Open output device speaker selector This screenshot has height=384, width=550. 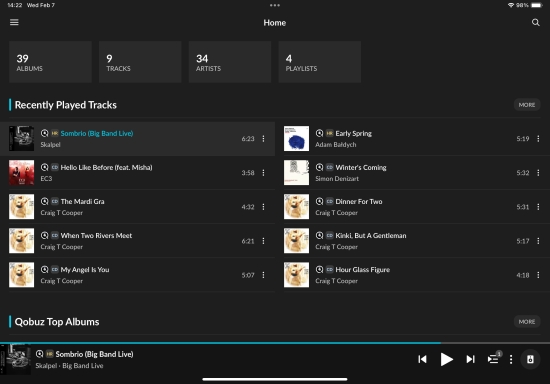(530, 359)
